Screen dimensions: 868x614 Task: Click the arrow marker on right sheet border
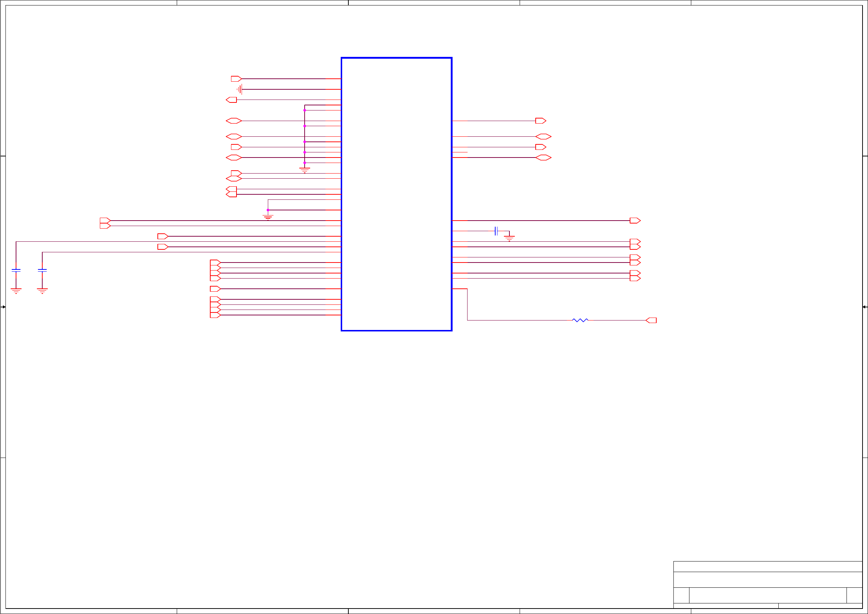click(x=865, y=307)
